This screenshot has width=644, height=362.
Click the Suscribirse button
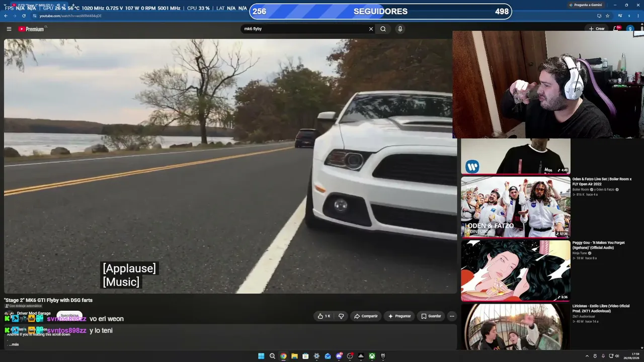[69, 316]
